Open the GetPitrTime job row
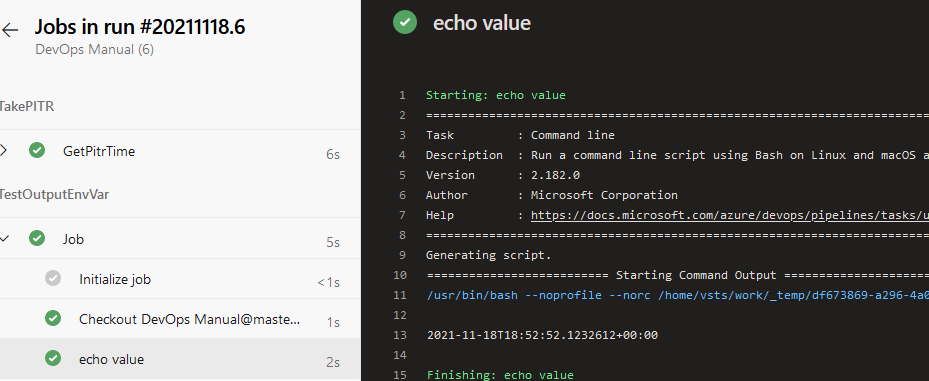Viewport: 929px width, 381px height. [180, 151]
